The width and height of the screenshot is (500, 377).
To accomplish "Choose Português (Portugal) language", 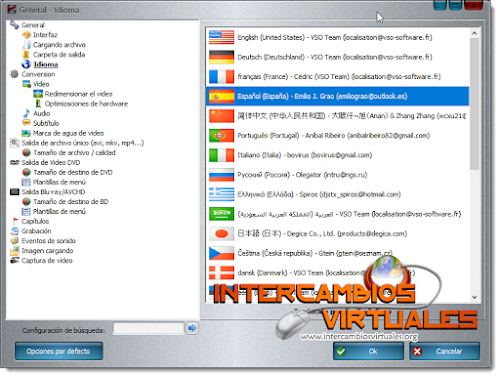I will [337, 135].
